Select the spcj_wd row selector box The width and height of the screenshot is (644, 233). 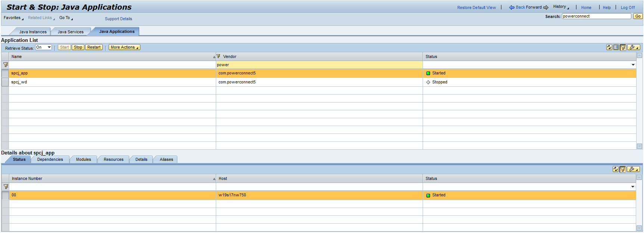[5, 82]
